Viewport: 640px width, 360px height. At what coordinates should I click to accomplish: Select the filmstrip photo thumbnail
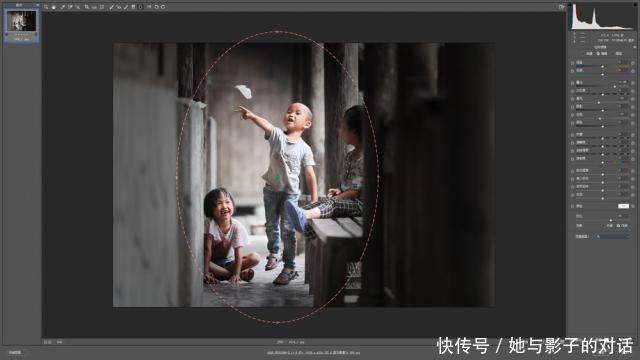[22, 22]
